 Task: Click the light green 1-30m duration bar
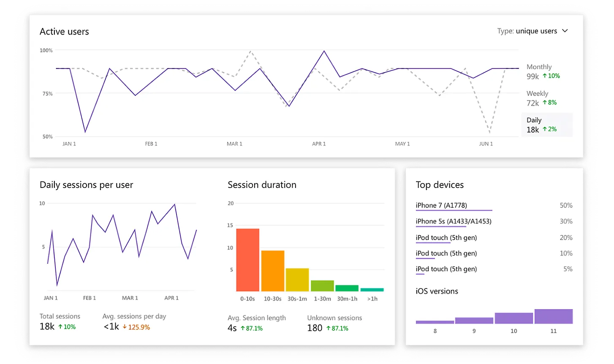(x=322, y=286)
